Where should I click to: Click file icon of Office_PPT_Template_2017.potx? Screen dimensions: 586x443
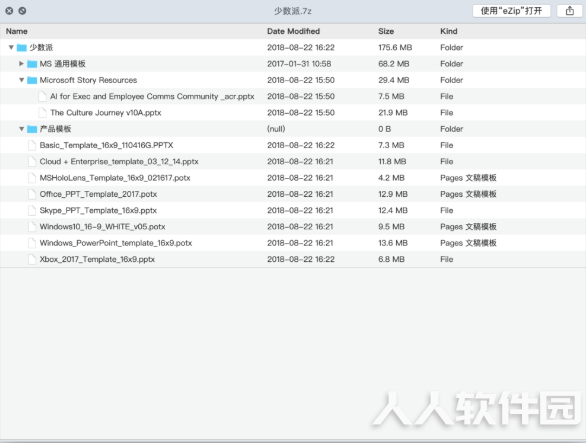[32, 194]
